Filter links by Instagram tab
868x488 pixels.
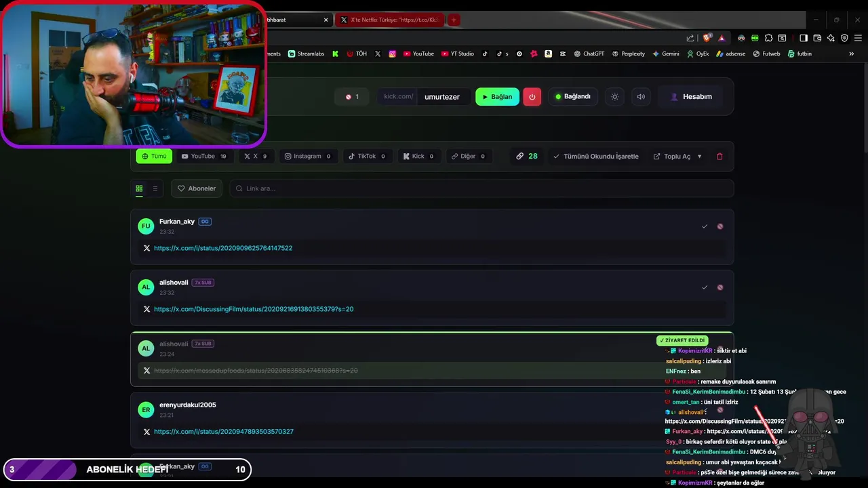click(307, 156)
